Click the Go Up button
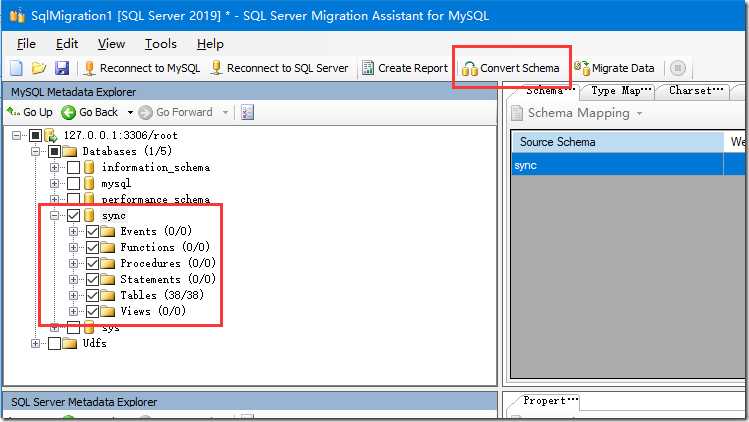The height and width of the screenshot is (422, 749). pos(30,112)
